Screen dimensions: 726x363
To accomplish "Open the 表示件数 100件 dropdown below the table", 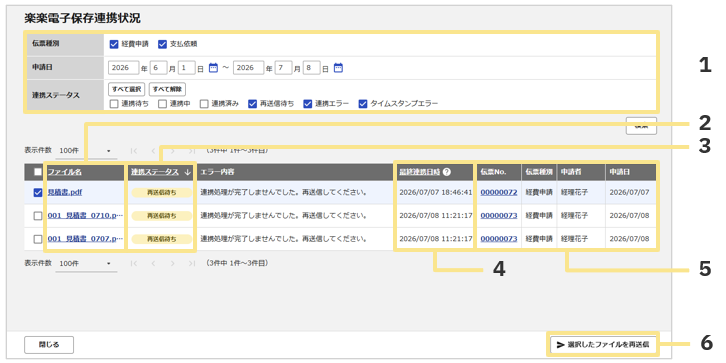I will (86, 263).
